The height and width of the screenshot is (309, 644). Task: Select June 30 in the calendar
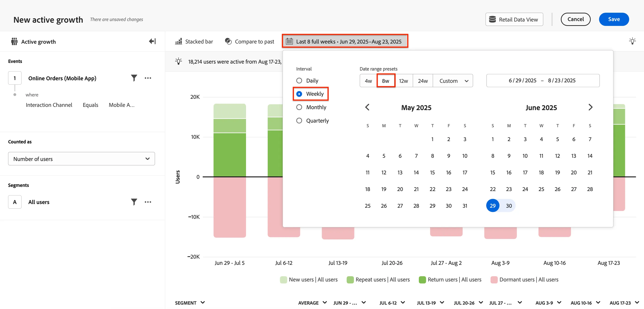509,206
